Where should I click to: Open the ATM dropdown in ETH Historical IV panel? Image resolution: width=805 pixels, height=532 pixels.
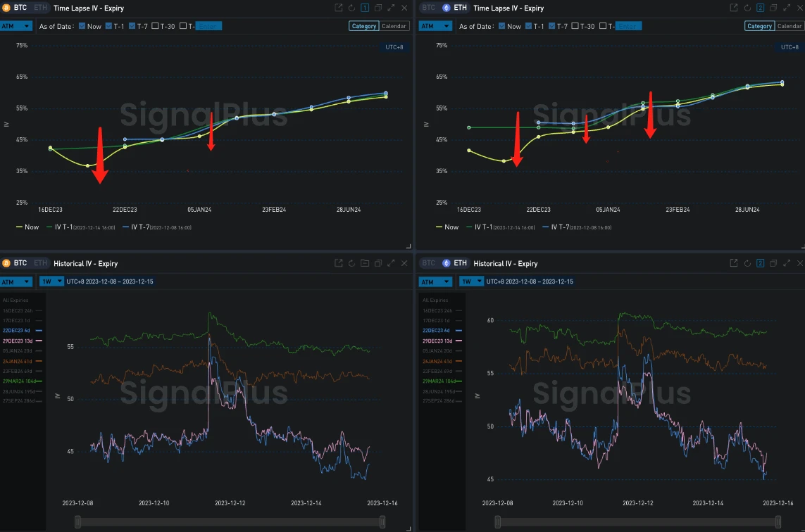pos(435,281)
